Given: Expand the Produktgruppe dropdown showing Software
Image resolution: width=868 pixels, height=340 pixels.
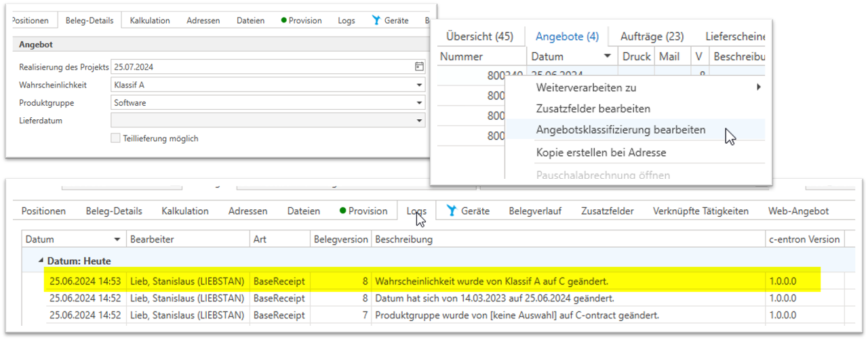Looking at the screenshot, I should 419,103.
